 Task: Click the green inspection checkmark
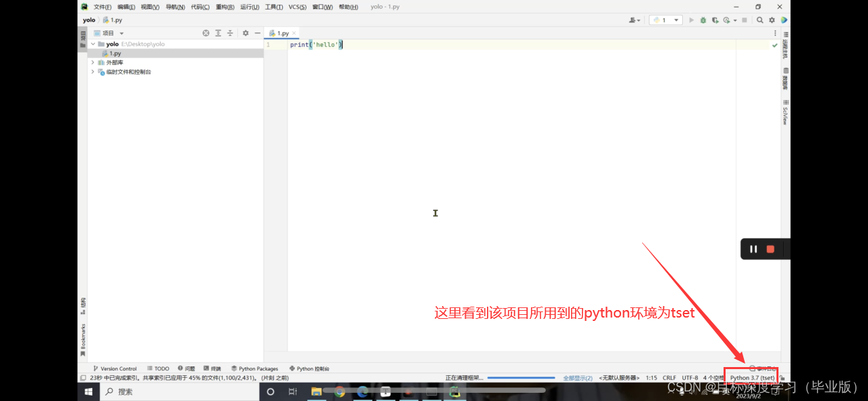point(775,45)
